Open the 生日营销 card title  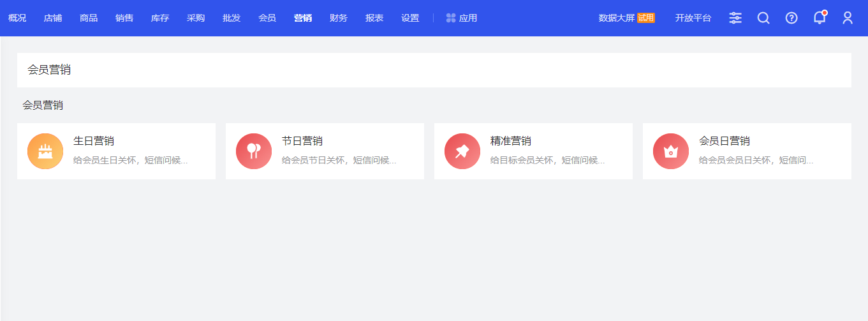(94, 141)
